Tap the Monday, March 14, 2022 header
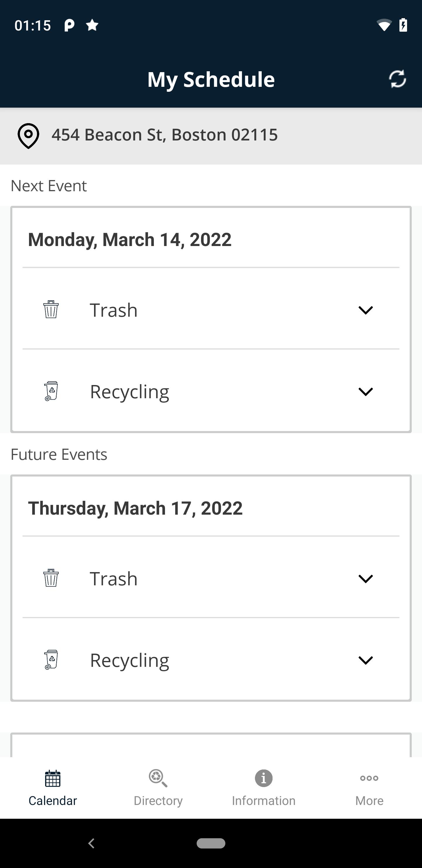Image resolution: width=422 pixels, height=868 pixels. (130, 240)
